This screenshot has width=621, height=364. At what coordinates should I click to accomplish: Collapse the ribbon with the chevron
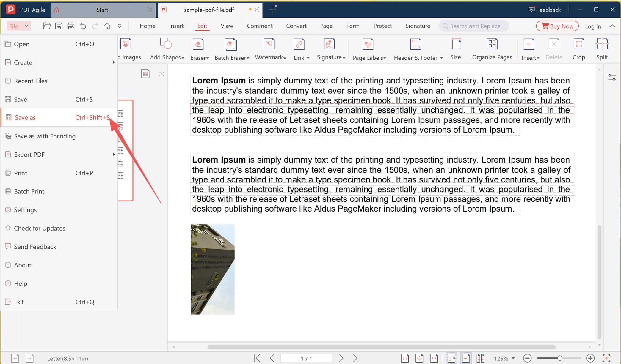click(612, 26)
